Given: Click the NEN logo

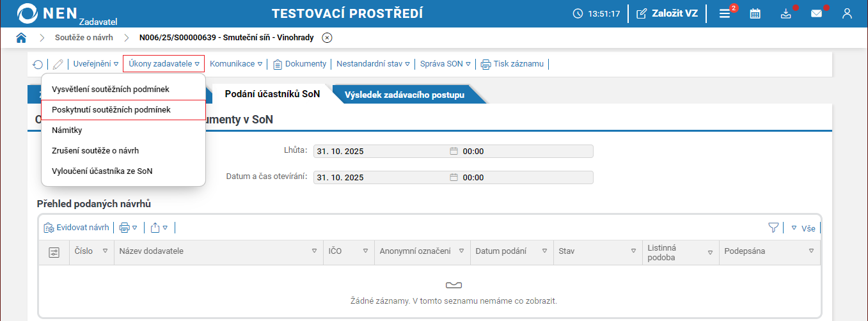Looking at the screenshot, I should coord(48,13).
